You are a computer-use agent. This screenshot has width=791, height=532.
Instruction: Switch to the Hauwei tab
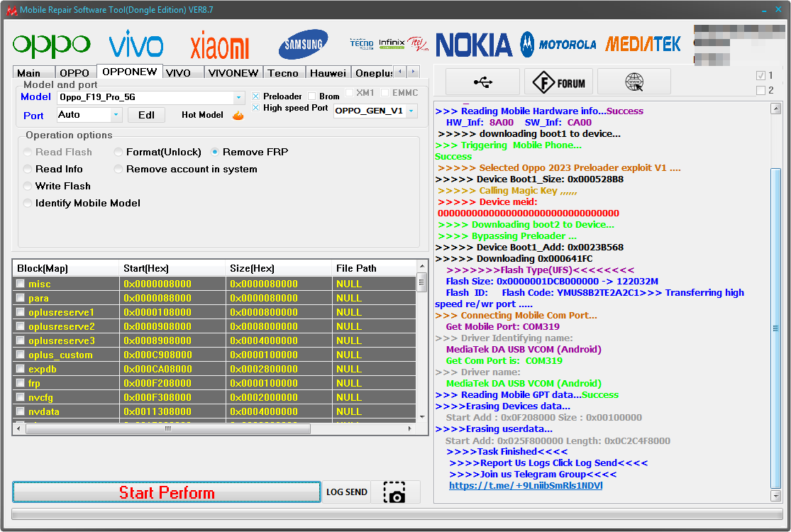[x=328, y=73]
